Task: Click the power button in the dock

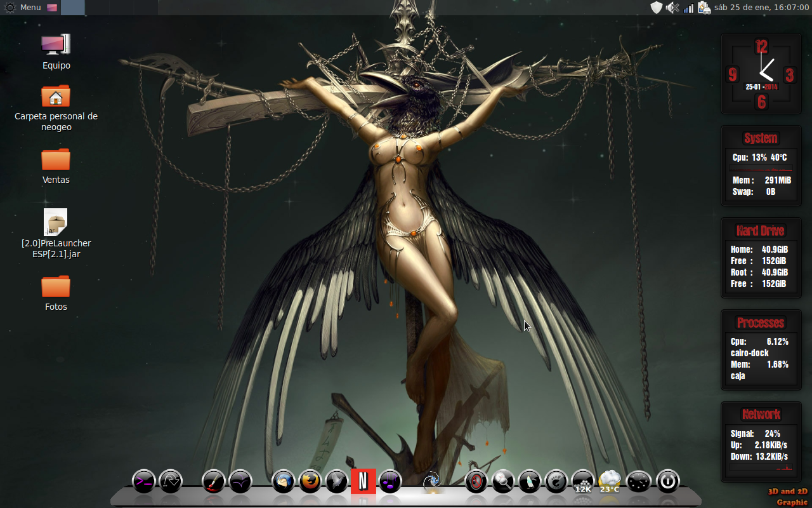Action: tap(667, 481)
